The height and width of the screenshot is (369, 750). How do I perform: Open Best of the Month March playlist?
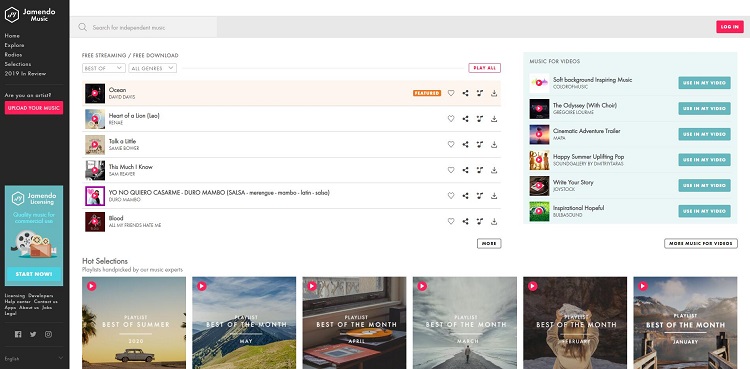[464, 323]
